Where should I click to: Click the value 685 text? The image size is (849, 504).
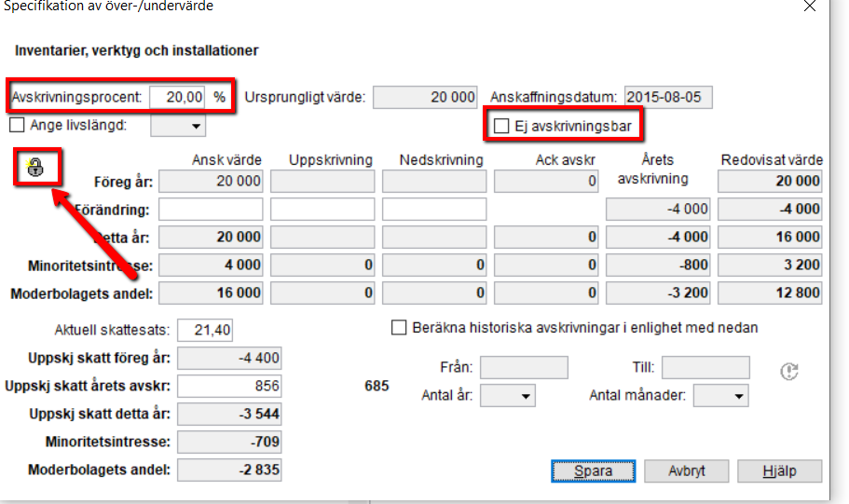[377, 386]
